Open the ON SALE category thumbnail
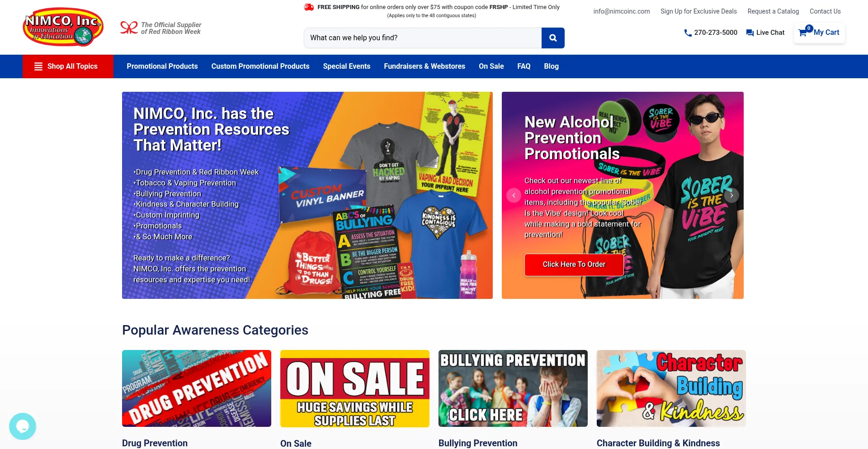 click(x=355, y=388)
